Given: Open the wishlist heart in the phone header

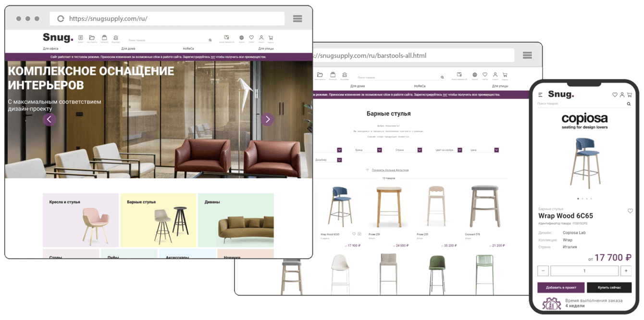Looking at the screenshot, I should [x=615, y=95].
